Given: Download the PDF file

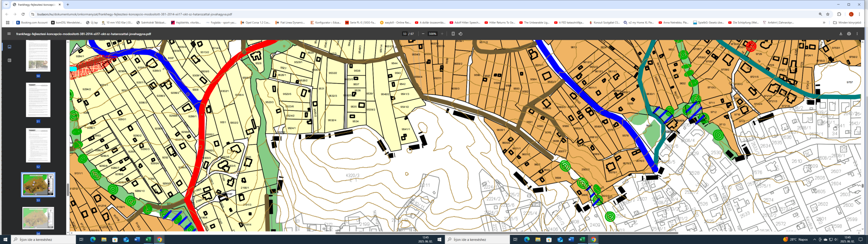Looking at the screenshot, I should tap(841, 34).
